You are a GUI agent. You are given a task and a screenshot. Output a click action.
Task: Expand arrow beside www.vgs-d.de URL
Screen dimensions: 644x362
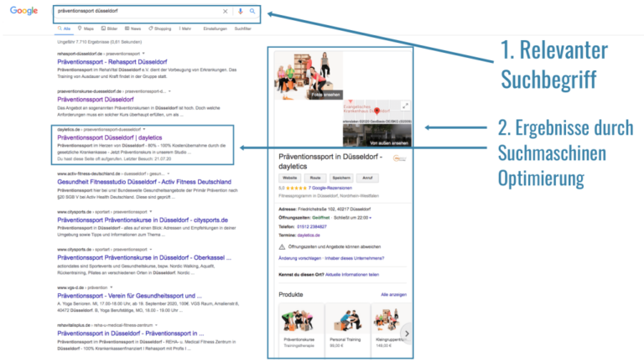click(112, 287)
